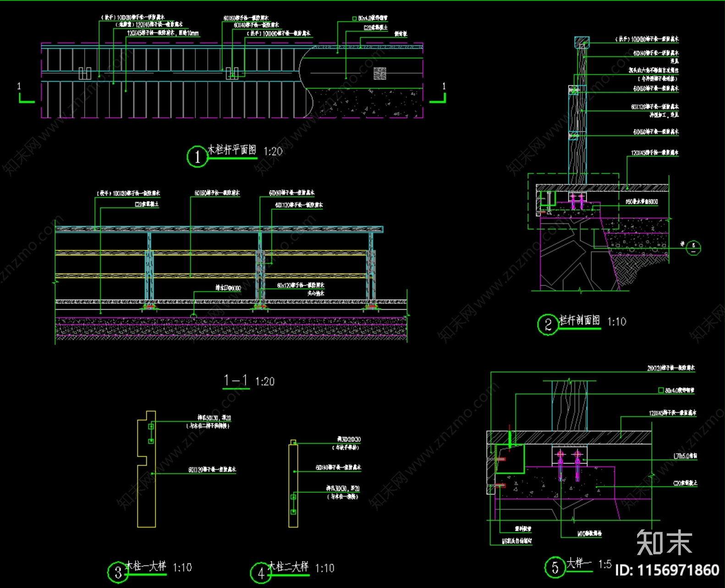Image resolution: width=725 pixels, height=588 pixels.
Task: Select the 1:10 scale beside 木柱一大样
Action: pos(182,568)
